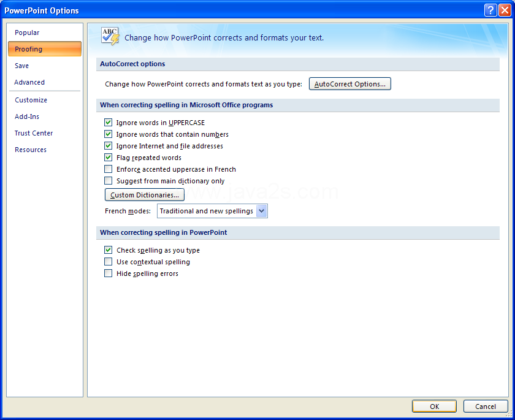The width and height of the screenshot is (515, 420).
Task: Enable Hide spelling errors checkbox
Action: [x=108, y=273]
